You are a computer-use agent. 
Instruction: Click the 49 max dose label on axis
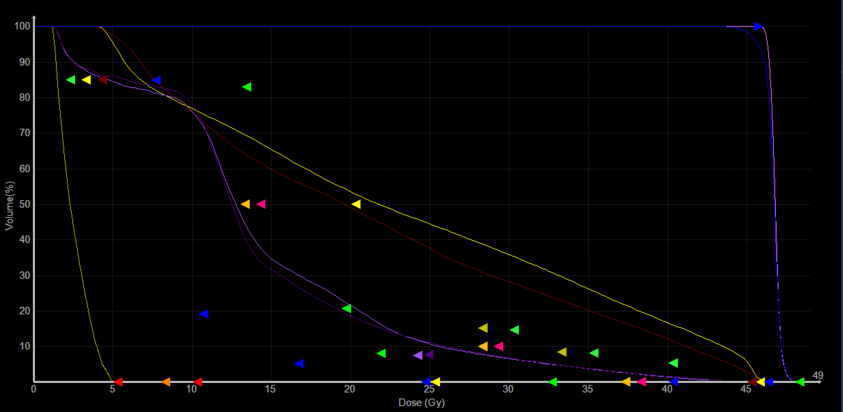coord(817,376)
